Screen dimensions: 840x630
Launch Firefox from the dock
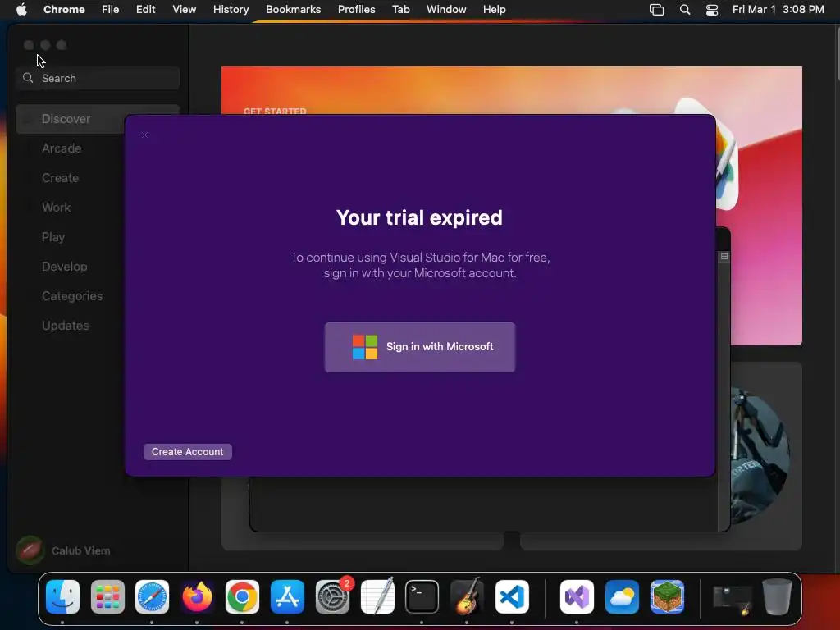pyautogui.click(x=197, y=597)
